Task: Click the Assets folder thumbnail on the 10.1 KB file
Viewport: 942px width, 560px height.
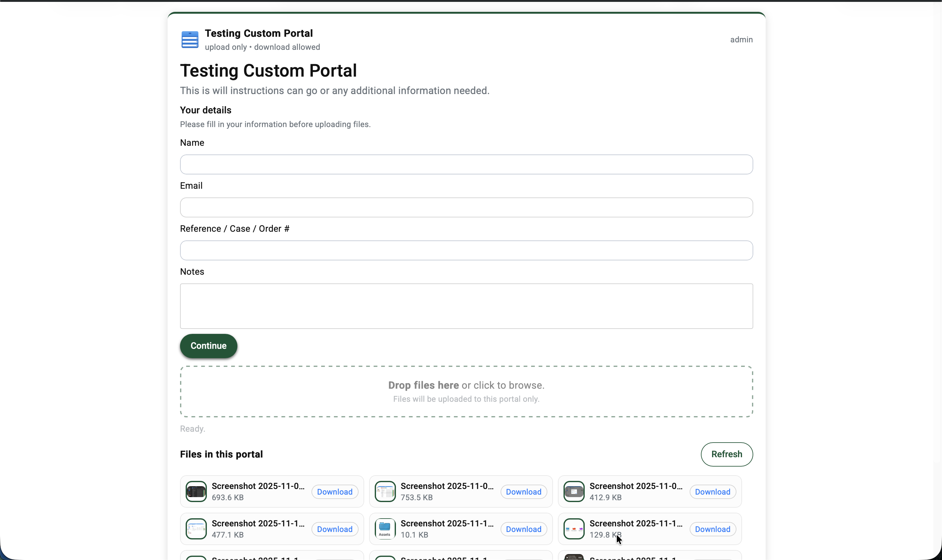Action: coord(385,529)
